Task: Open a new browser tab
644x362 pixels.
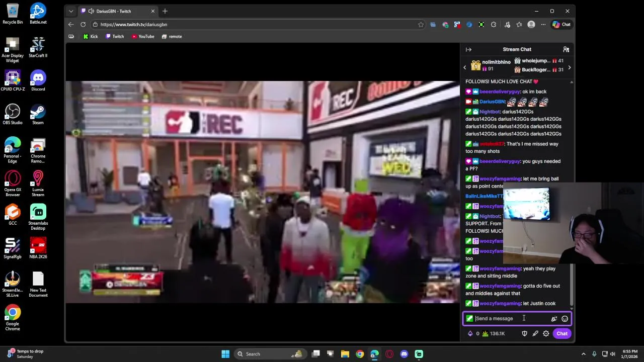Action: pos(165,11)
